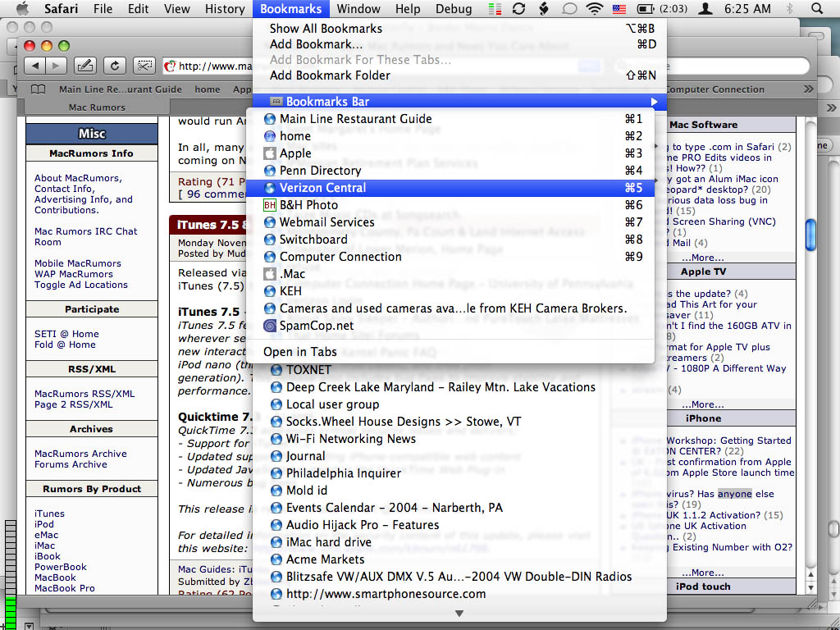Screen dimensions: 840x630
Task: Expand the bookmarks bar overflow chevrons
Action: tap(808, 89)
